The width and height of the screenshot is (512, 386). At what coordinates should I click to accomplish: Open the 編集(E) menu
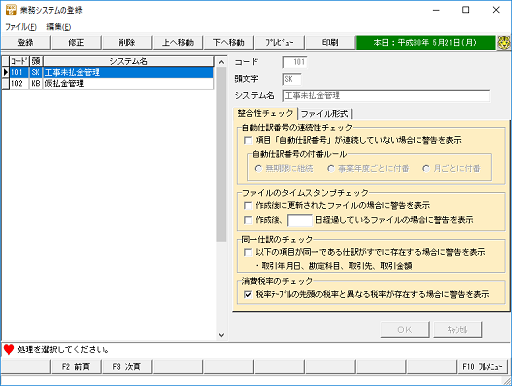point(59,27)
